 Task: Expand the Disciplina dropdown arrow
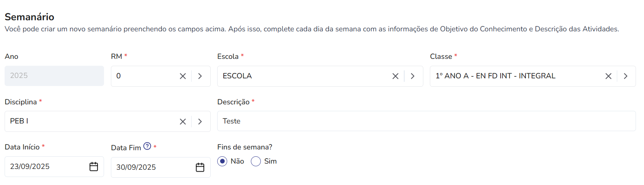[x=200, y=122]
